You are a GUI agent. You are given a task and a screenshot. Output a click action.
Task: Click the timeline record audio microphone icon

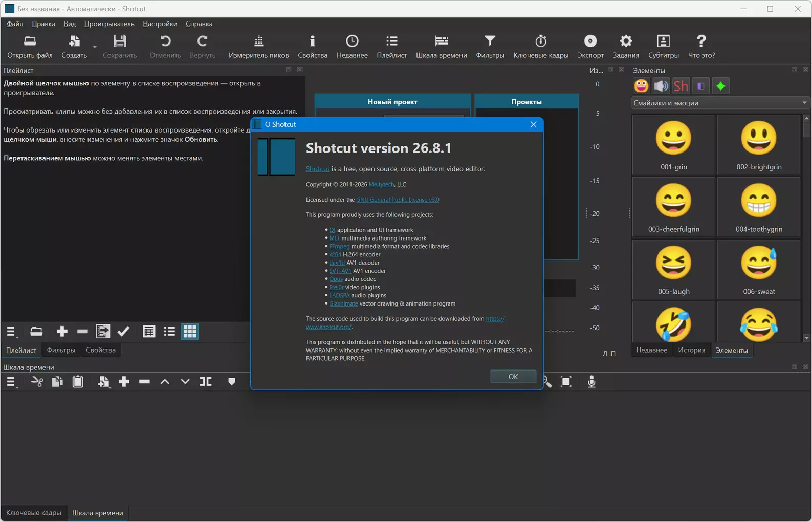click(591, 382)
